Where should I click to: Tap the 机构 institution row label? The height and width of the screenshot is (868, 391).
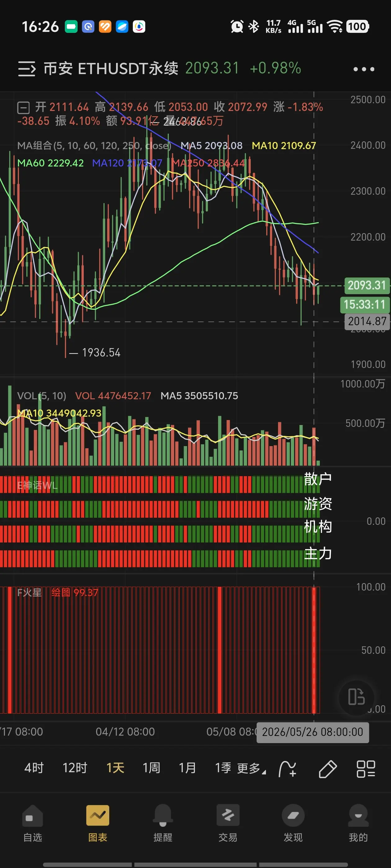(x=317, y=526)
